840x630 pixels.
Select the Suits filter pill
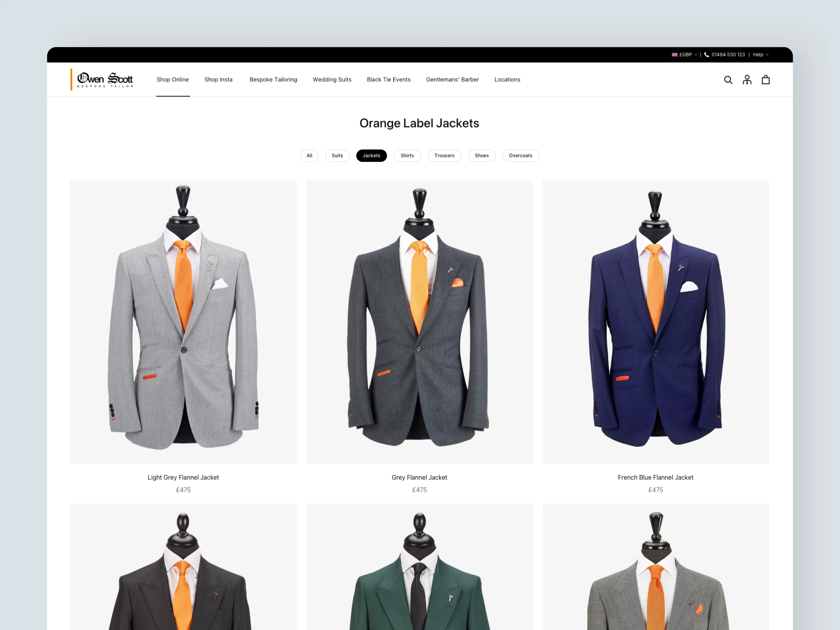(337, 156)
